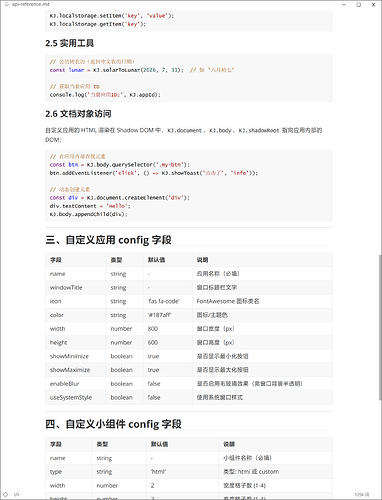The image size is (382, 500).
Task: Switch to source code mode icon
Action: 17,494
